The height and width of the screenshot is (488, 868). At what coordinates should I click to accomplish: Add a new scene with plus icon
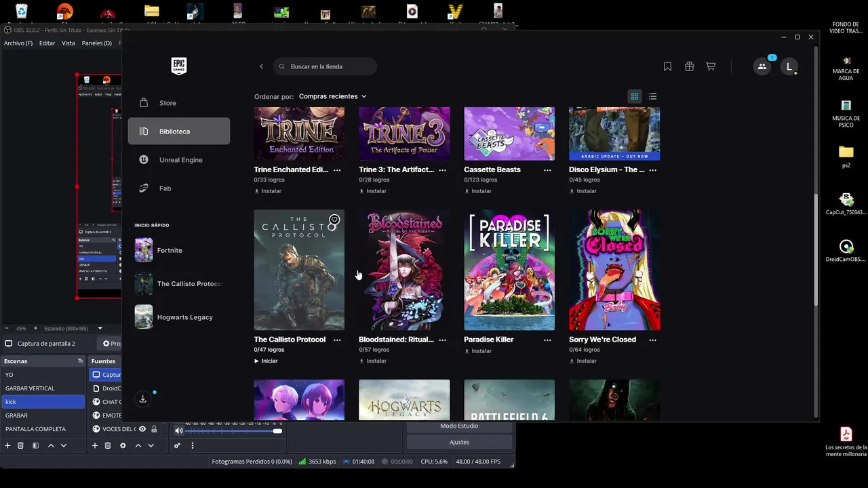tap(8, 445)
